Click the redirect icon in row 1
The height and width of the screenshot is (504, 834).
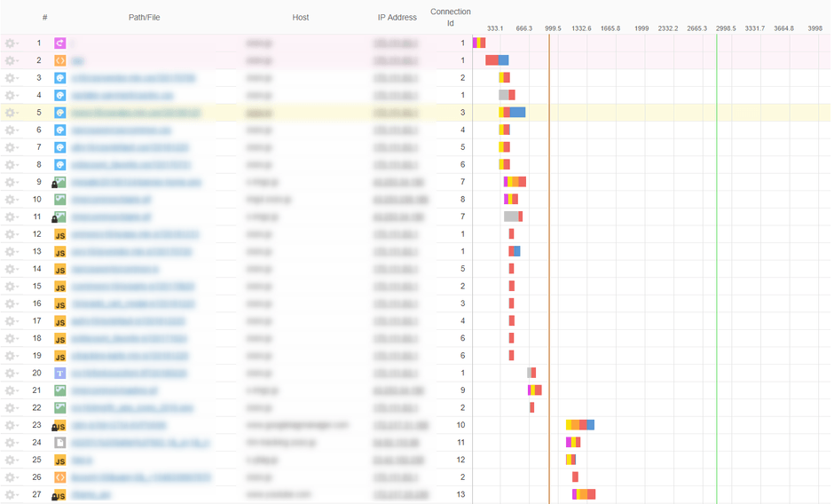(x=60, y=43)
